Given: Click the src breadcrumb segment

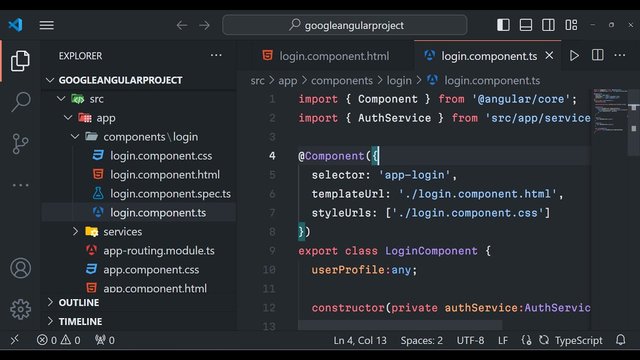Looking at the screenshot, I should 257,81.
